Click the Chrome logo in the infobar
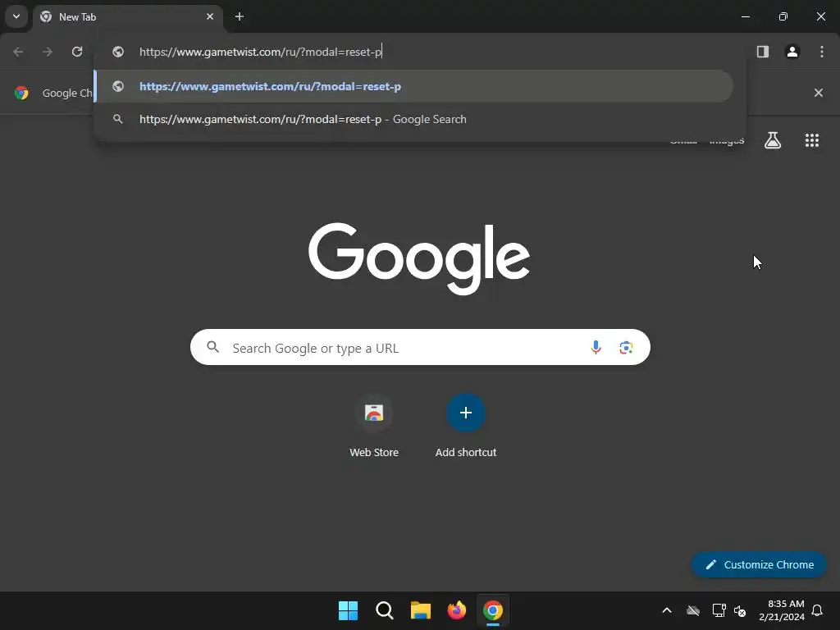This screenshot has width=840, height=630. 21,93
